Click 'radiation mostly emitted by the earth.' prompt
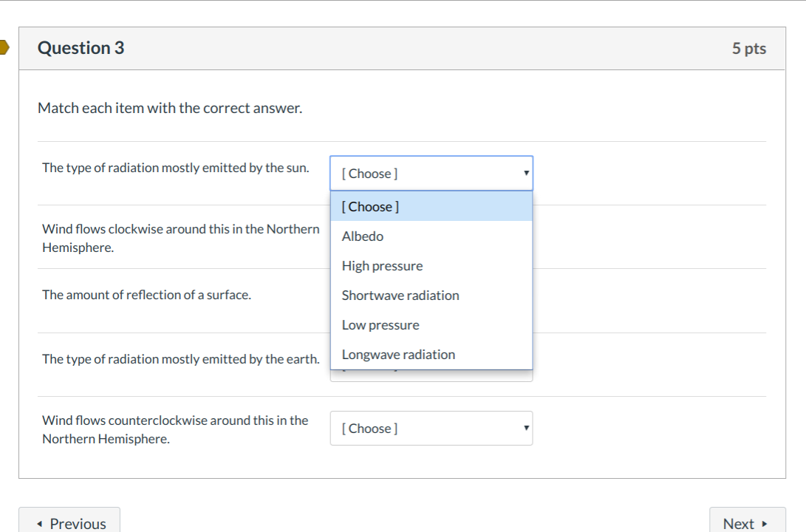The width and height of the screenshot is (806, 532). tap(181, 359)
